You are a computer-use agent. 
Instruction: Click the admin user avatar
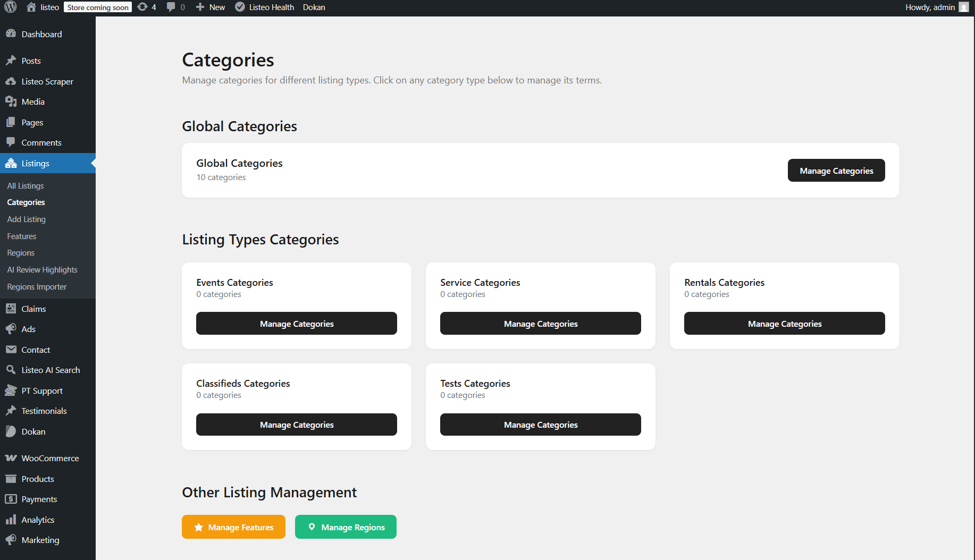coord(963,7)
